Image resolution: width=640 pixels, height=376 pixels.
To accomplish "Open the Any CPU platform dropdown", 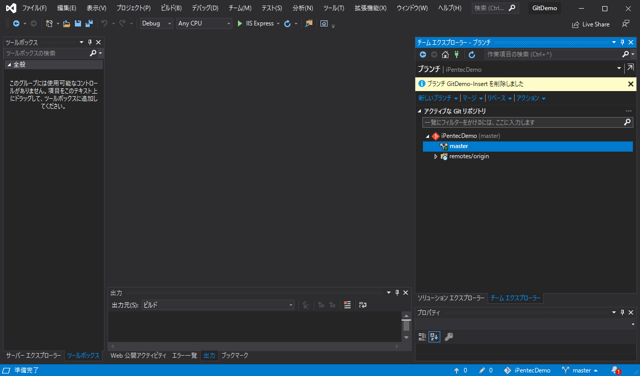I will pyautogui.click(x=204, y=24).
